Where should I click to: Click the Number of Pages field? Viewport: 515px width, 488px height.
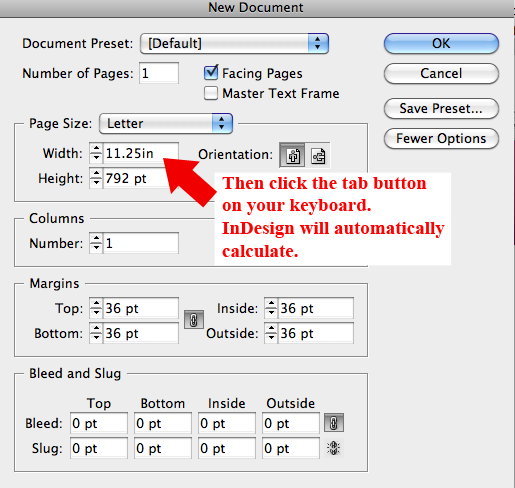(159, 73)
